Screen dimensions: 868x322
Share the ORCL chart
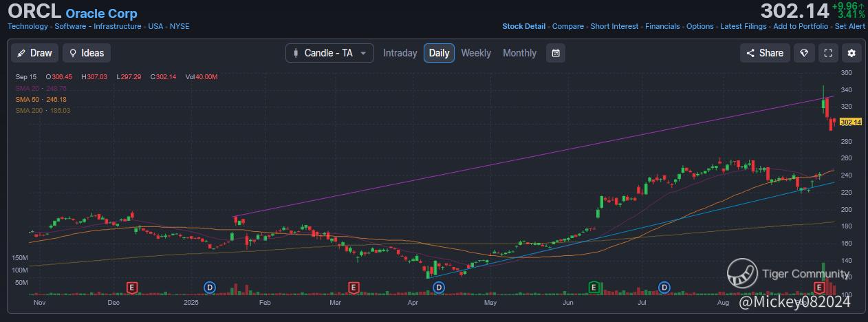point(764,53)
